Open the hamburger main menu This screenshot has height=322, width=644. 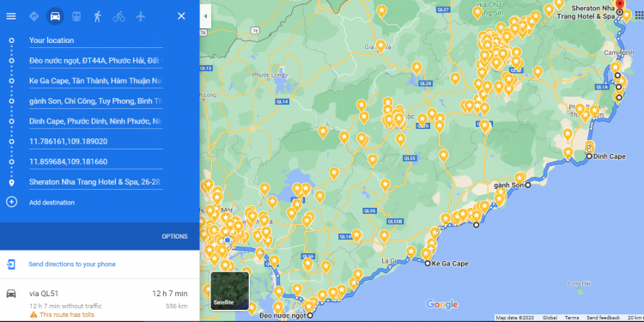11,16
